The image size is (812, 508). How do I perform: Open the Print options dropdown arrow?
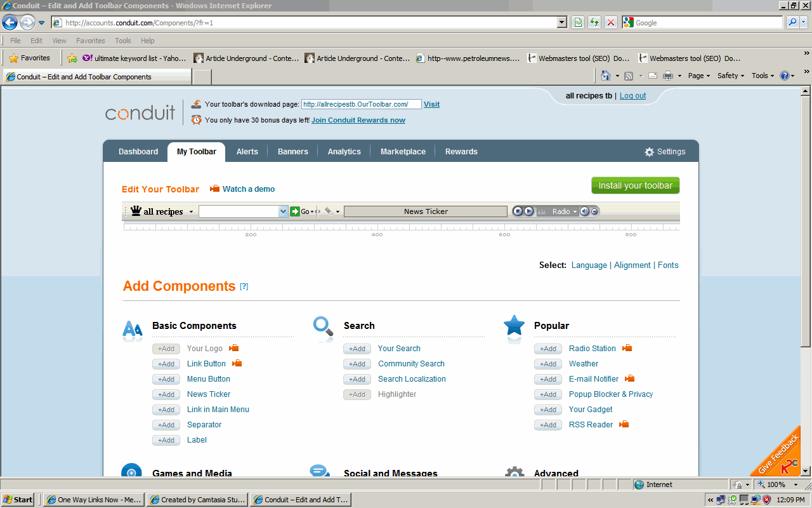(x=679, y=76)
